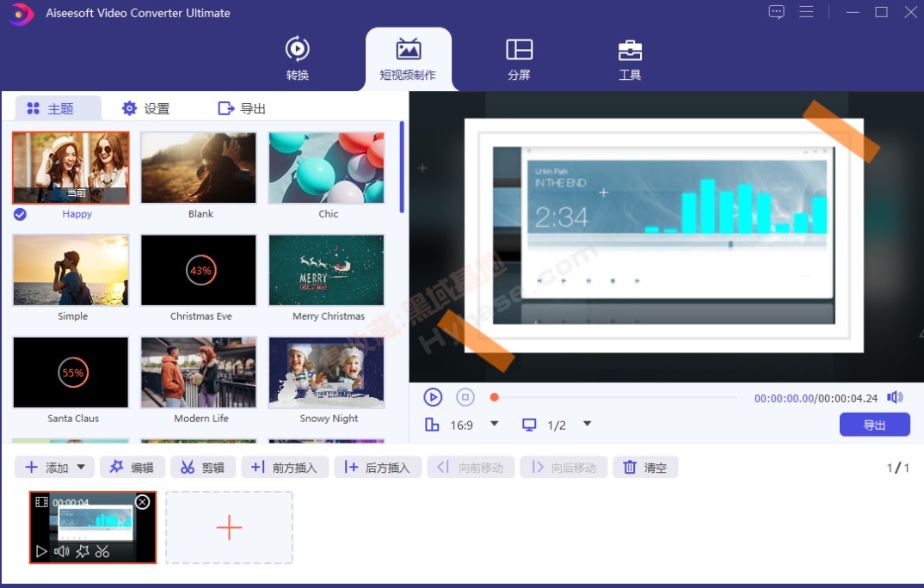This screenshot has width=924, height=588.
Task: Click 清空 (clear all) trash button
Action: [646, 468]
